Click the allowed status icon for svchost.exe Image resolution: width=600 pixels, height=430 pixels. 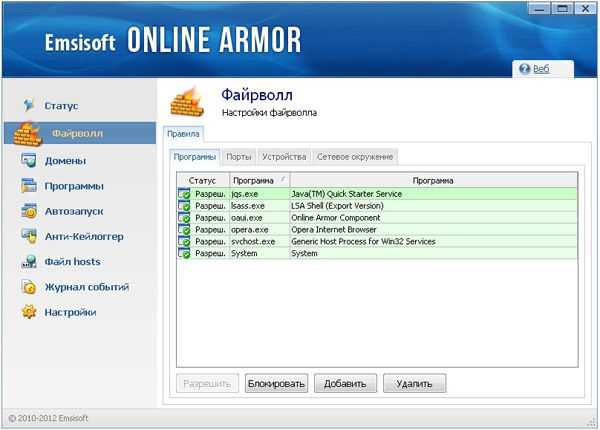[184, 241]
